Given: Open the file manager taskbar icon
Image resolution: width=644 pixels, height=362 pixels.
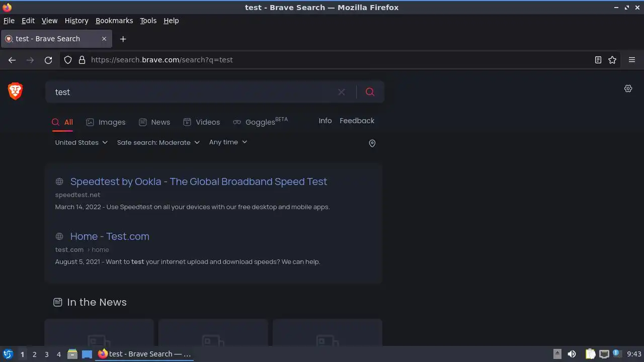Looking at the screenshot, I should [72, 354].
